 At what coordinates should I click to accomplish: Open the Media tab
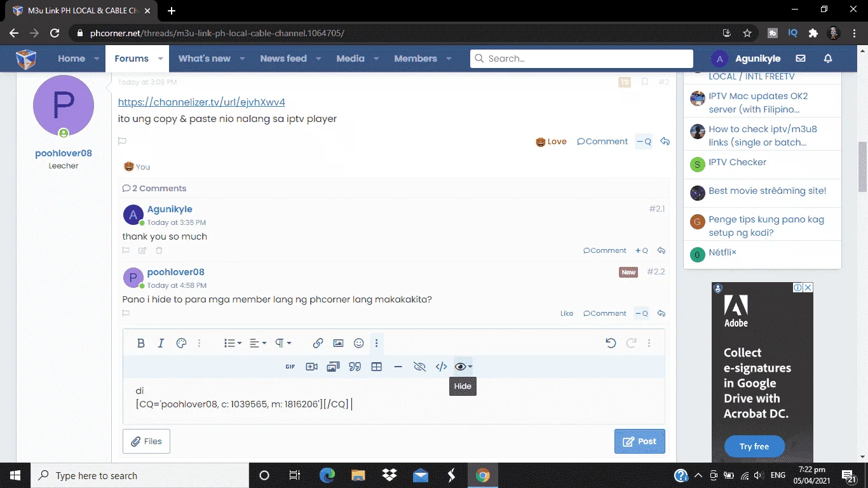(350, 58)
